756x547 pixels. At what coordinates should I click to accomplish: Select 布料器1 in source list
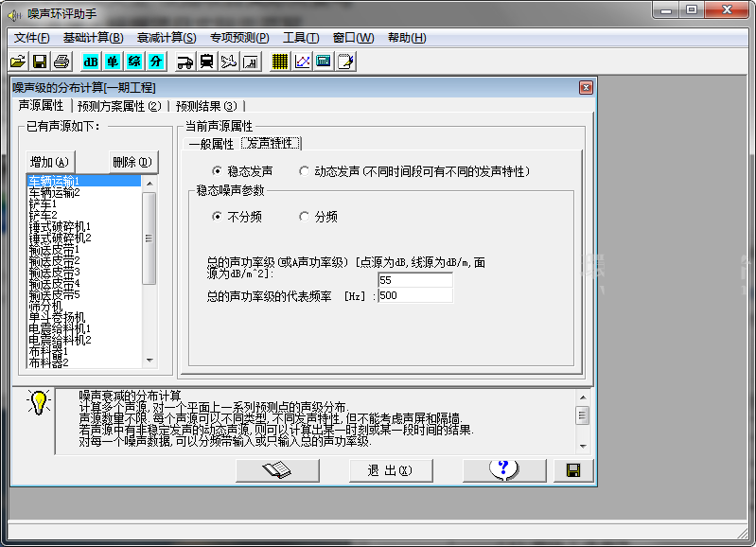(x=84, y=352)
